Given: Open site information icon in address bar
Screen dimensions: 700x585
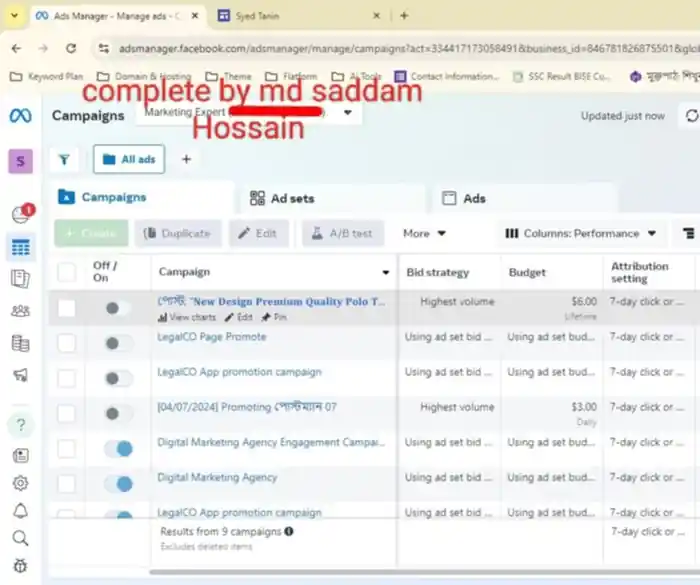Looking at the screenshot, I should tap(104, 48).
